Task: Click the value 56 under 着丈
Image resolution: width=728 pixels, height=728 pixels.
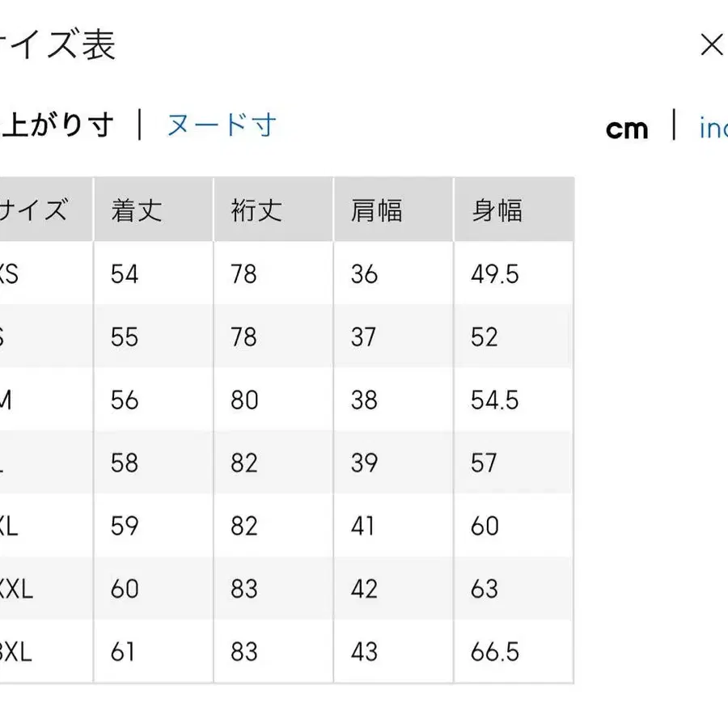Action: pyautogui.click(x=126, y=400)
